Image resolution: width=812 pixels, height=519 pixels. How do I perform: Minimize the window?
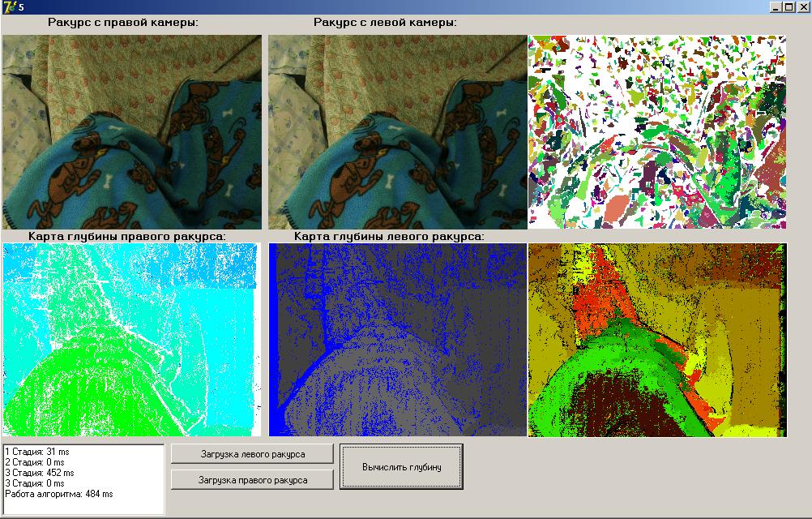click(776, 7)
